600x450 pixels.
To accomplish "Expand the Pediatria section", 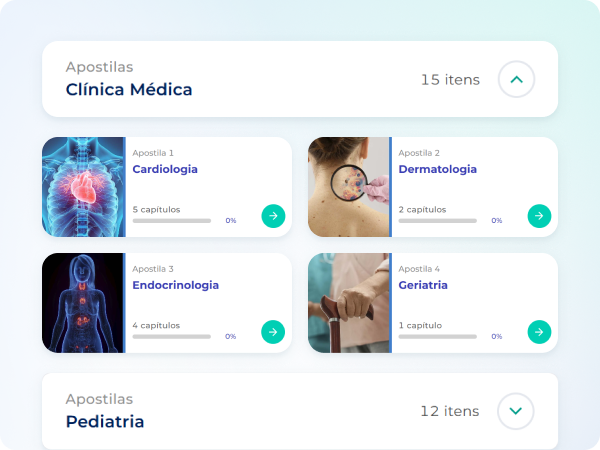I will (516, 410).
